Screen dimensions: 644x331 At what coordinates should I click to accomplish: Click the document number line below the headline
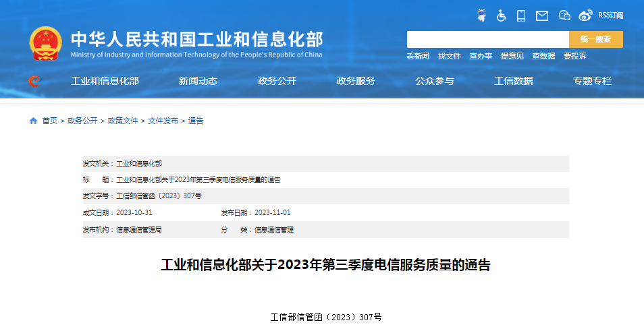tap(326, 317)
